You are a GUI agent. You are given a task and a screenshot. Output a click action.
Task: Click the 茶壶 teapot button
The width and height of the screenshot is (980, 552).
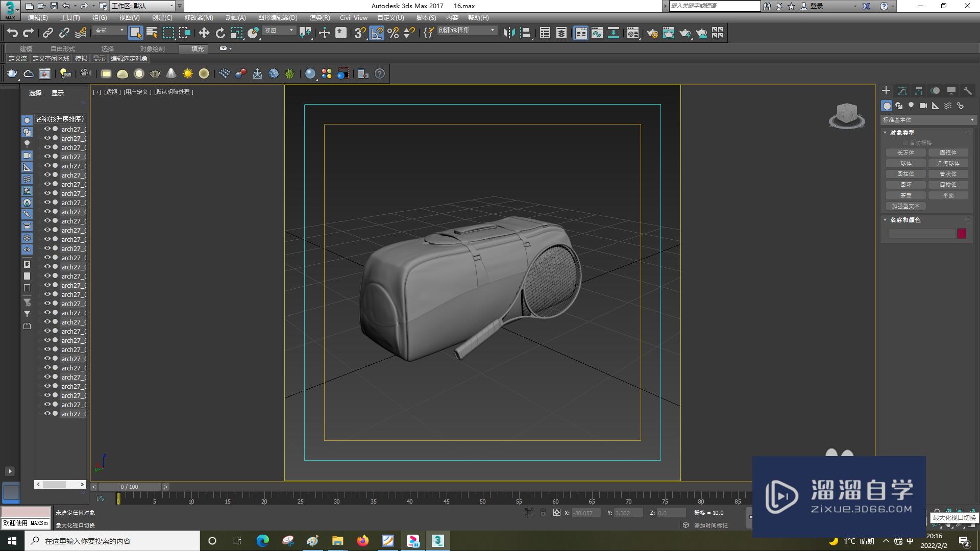tap(905, 195)
